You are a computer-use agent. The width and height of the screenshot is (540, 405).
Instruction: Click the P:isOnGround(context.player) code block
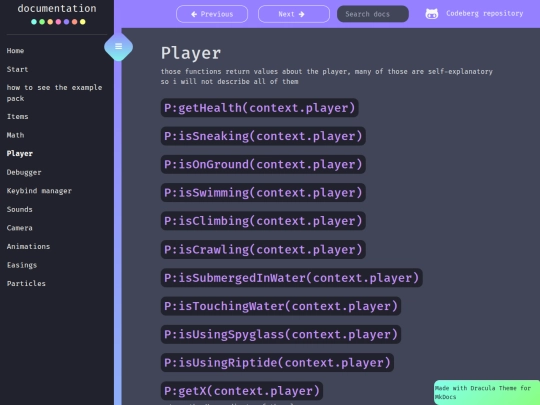pos(263,164)
